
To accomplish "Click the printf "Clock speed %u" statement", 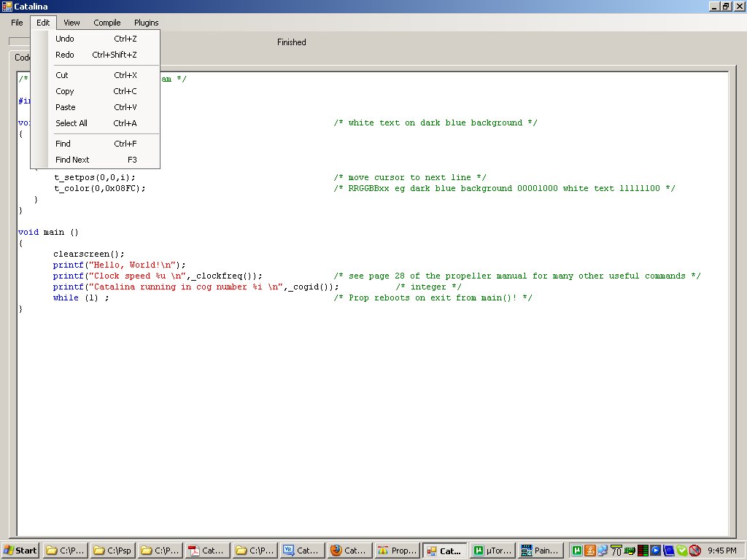I will click(x=158, y=276).
